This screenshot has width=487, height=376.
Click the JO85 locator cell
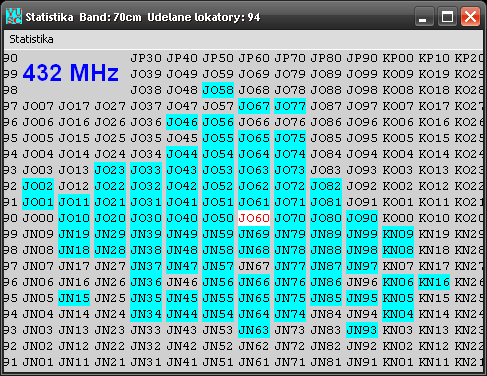[x=326, y=138]
